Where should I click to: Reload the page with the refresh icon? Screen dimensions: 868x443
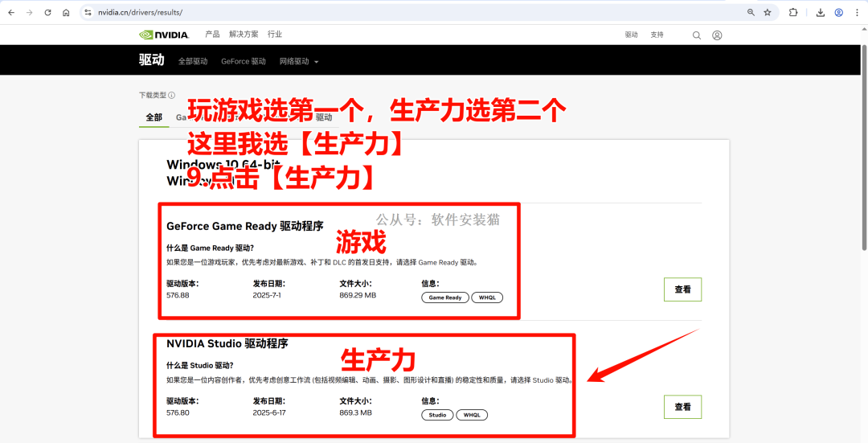[47, 12]
